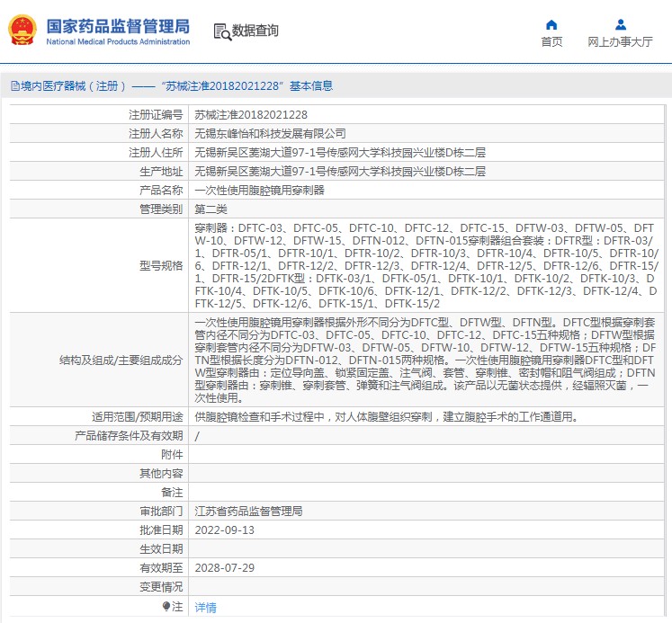
Task: Click the document icon before 境内医疗器械
Action: pyautogui.click(x=15, y=86)
